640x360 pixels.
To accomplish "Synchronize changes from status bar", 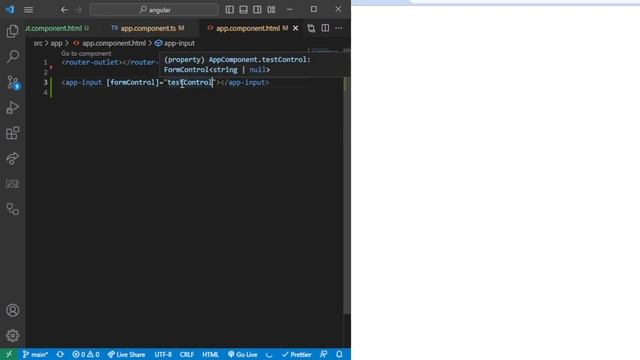I will tap(60, 354).
